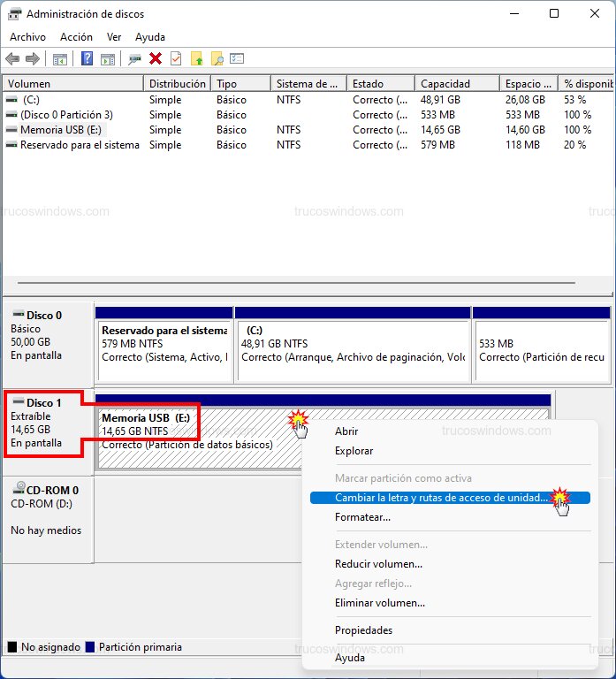The height and width of the screenshot is (679, 616).
Task: Click the red X delete toolbar icon
Action: tap(156, 59)
